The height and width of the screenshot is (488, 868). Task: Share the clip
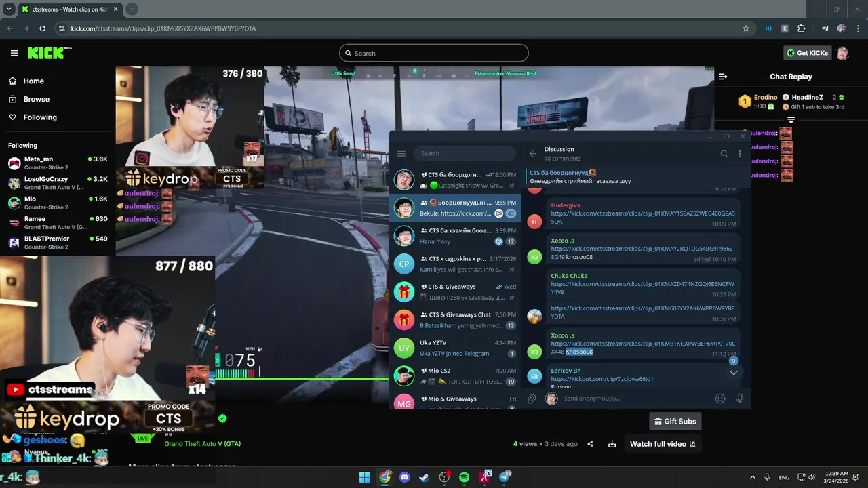click(x=591, y=444)
